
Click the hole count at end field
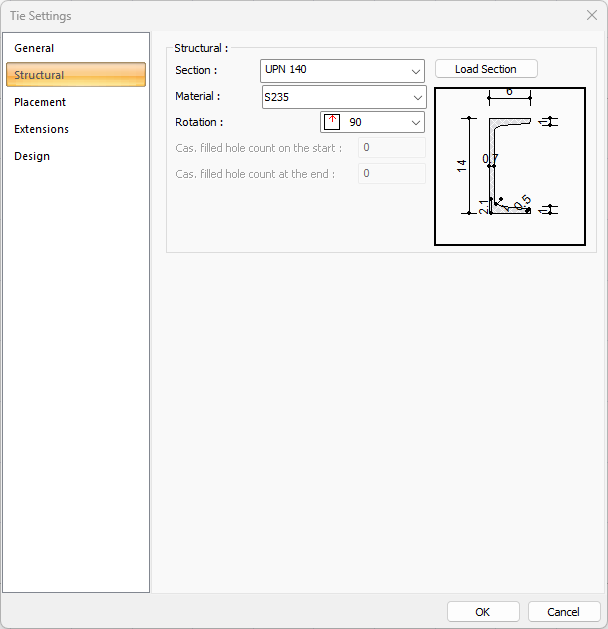click(391, 174)
